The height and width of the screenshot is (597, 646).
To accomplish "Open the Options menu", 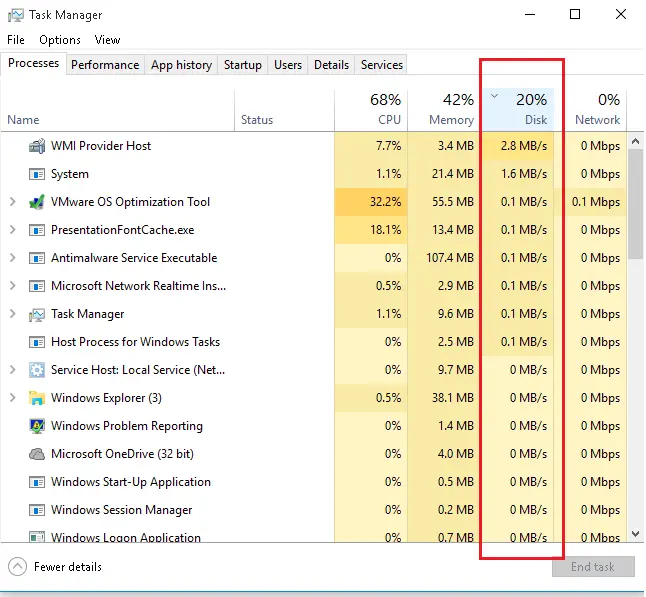I will pos(60,40).
